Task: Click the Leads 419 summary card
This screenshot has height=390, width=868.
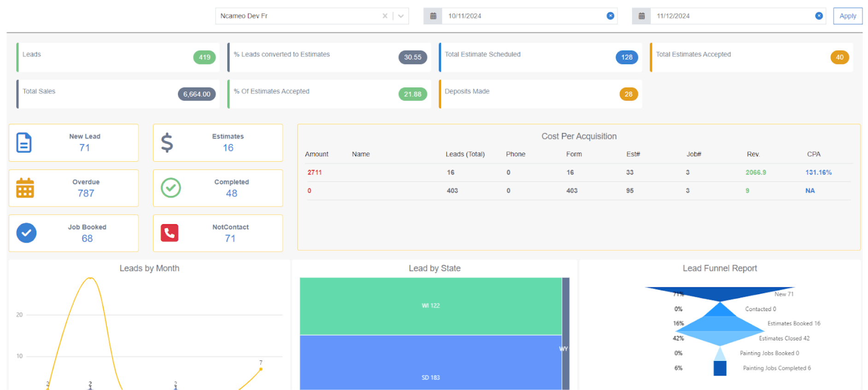Action: point(117,57)
